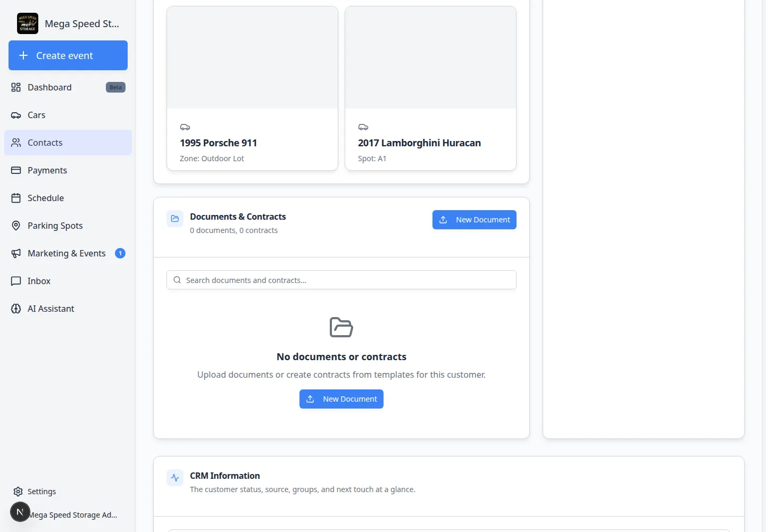Click the 'Documents & Contracts' heading
This screenshot has width=766, height=532.
click(x=238, y=217)
